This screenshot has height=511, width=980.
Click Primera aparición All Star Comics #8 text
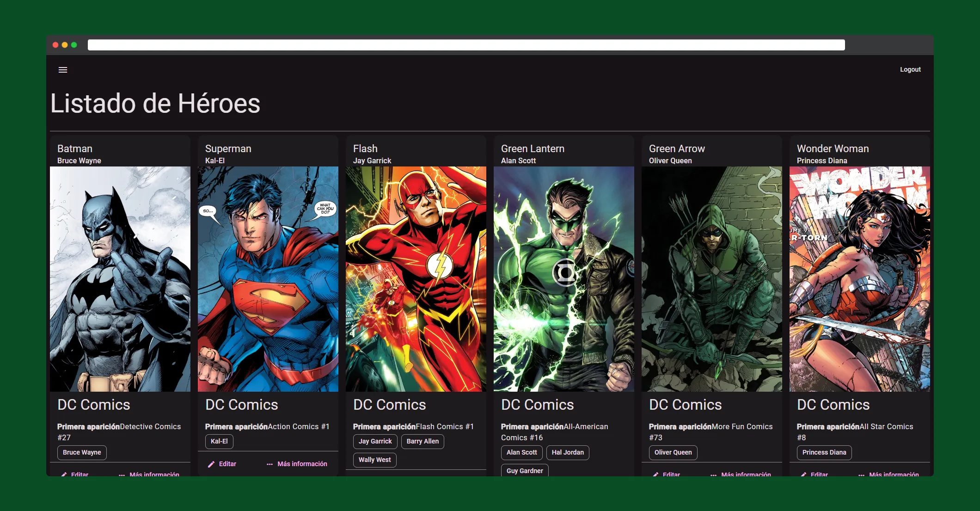point(855,432)
